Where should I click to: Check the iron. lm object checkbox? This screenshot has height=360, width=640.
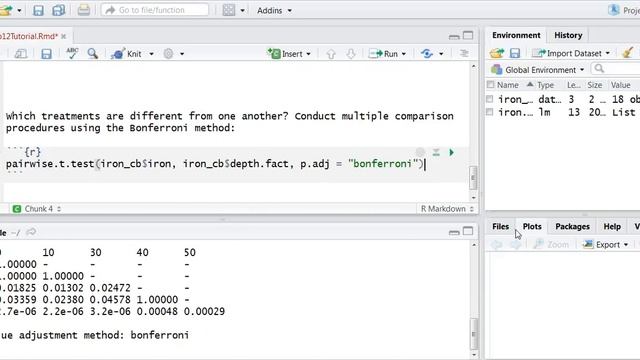point(490,112)
